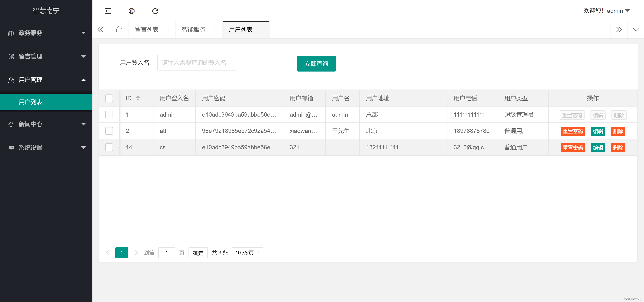The image size is (644, 302).
Task: Open the 10 条/页 page size dropdown
Action: click(247, 253)
